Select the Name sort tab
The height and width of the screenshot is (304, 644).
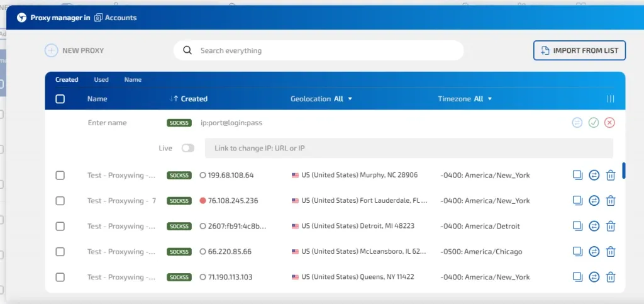133,80
